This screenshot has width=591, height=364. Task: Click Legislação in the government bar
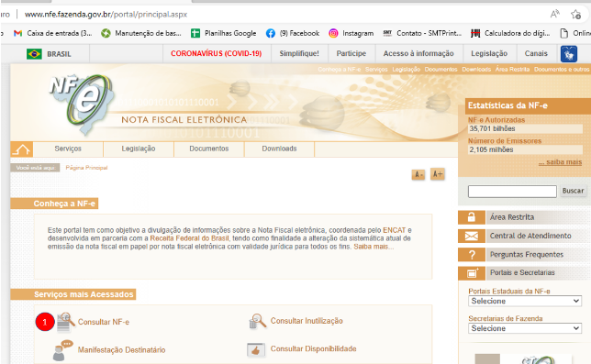(489, 53)
